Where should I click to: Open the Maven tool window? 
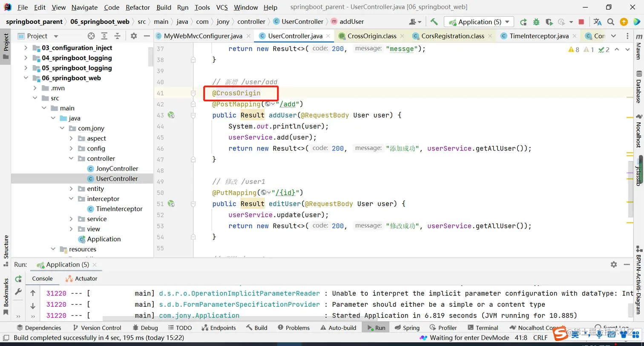click(638, 47)
